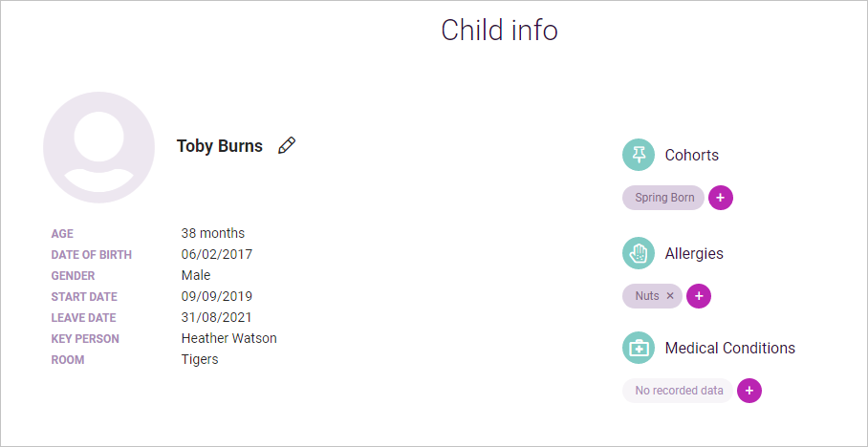This screenshot has width=868, height=447.
Task: Click the Medical Conditions heading
Action: (x=730, y=348)
